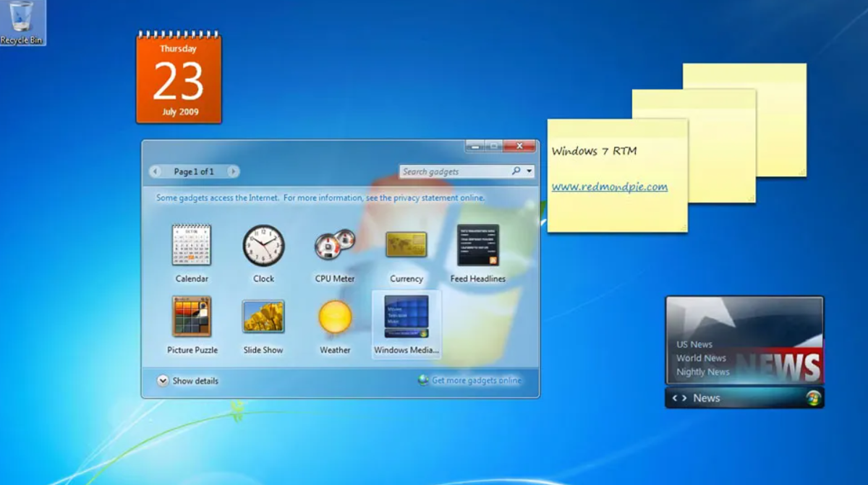Go to previous gadget page arrow

click(x=156, y=172)
